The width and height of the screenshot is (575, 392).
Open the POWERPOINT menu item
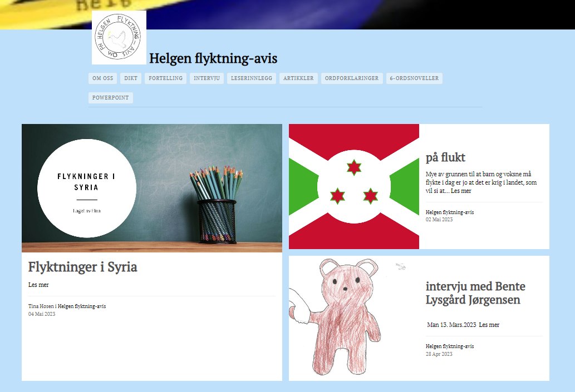110,98
